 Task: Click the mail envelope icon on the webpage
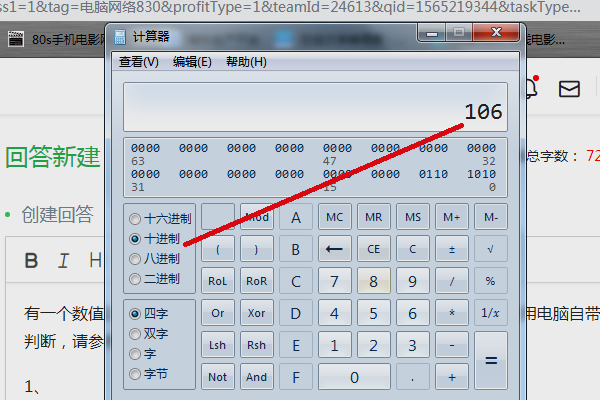pyautogui.click(x=569, y=89)
